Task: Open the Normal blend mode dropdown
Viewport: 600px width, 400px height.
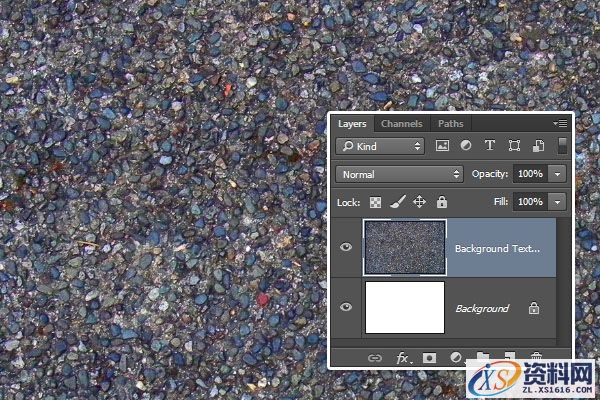Action: point(401,174)
